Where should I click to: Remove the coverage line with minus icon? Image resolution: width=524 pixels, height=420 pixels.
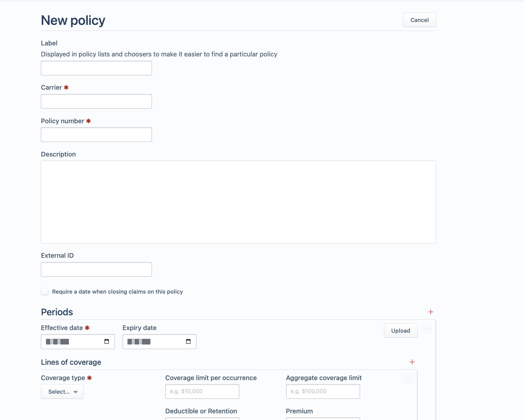(x=408, y=379)
